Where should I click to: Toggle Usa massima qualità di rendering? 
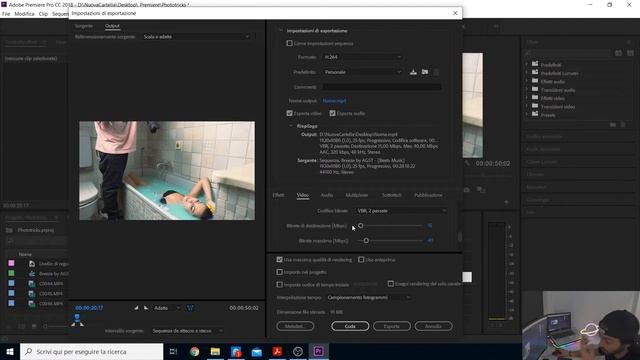pyautogui.click(x=279, y=260)
